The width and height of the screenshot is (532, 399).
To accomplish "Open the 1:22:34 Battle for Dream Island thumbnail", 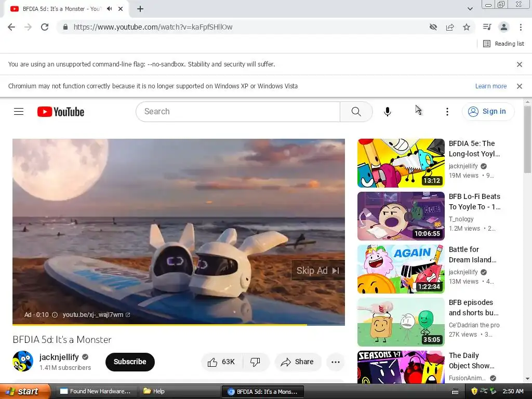I will pos(401,269).
